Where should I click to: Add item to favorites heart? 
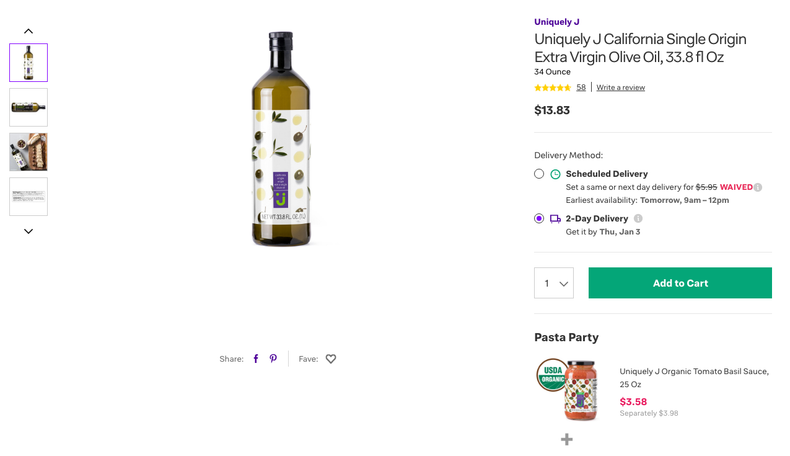coord(331,359)
